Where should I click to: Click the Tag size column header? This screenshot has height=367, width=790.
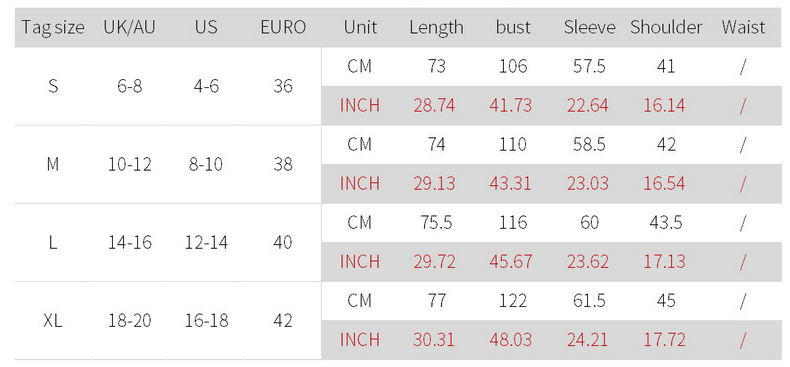pos(53,27)
